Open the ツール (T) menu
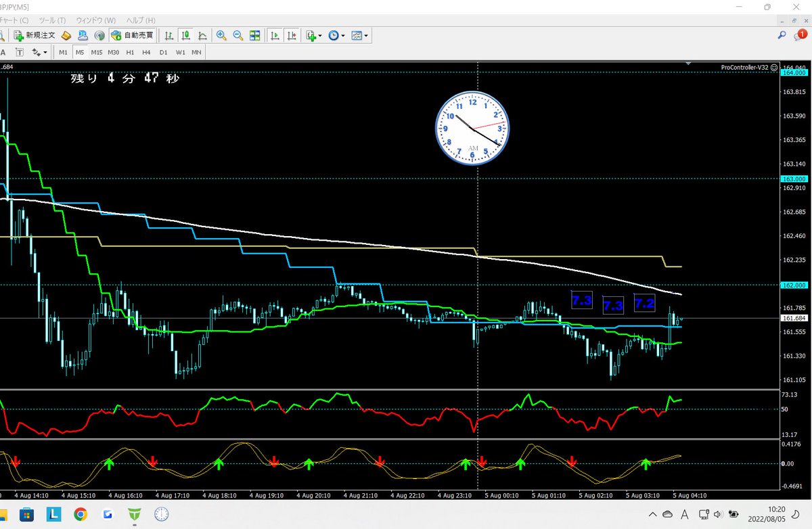 click(53, 20)
